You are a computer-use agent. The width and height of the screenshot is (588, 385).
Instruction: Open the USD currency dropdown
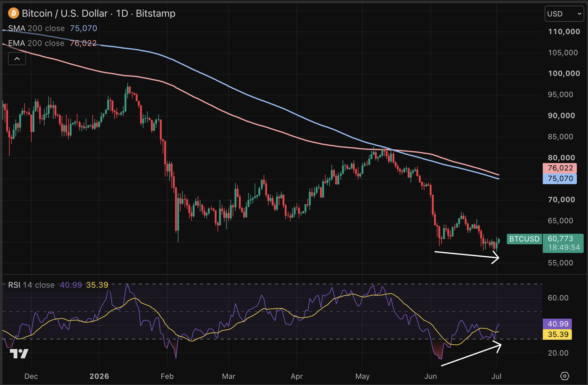564,14
